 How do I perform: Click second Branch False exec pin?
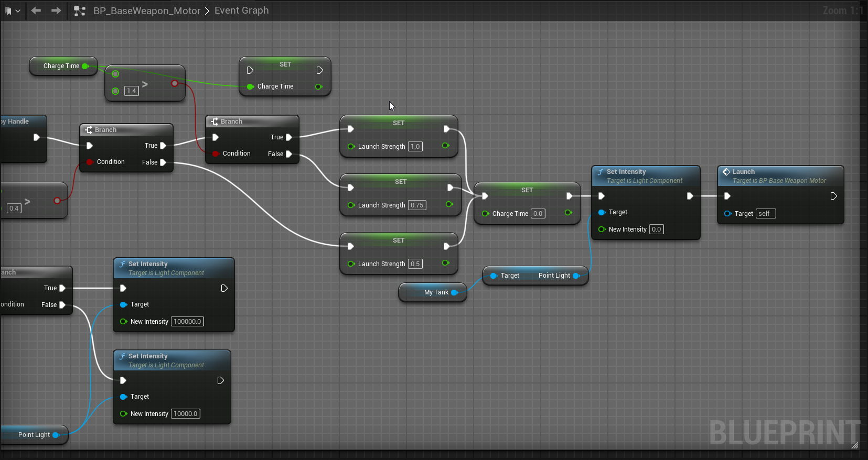pyautogui.click(x=289, y=154)
